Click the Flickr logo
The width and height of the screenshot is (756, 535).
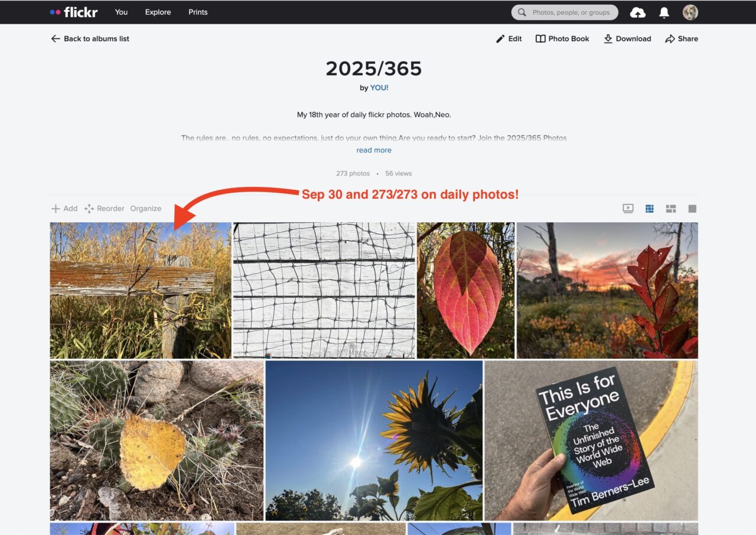[74, 12]
